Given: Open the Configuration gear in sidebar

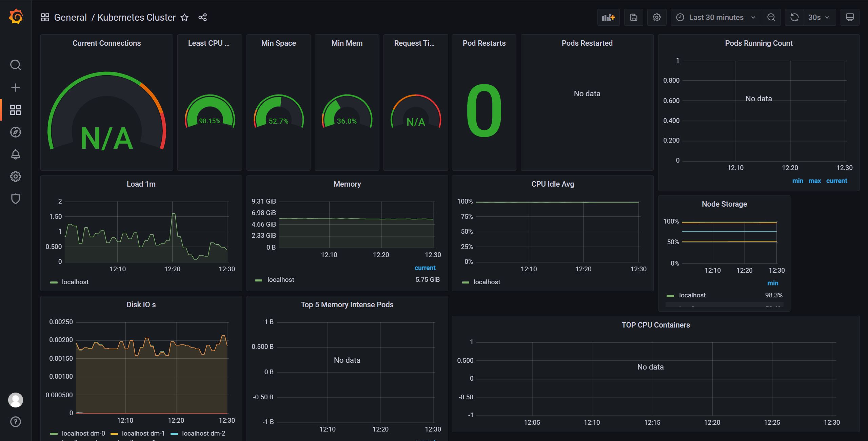Looking at the screenshot, I should [16, 176].
